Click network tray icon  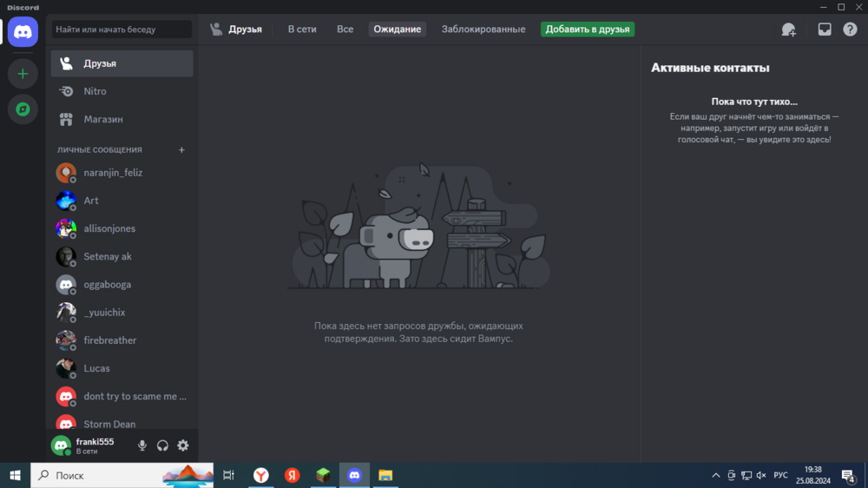click(746, 475)
